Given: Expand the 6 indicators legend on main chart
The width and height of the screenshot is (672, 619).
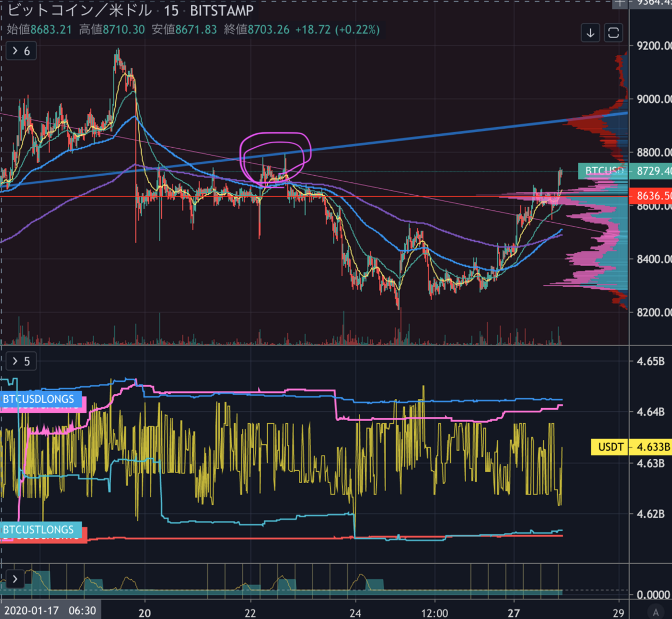Looking at the screenshot, I should tap(21, 51).
